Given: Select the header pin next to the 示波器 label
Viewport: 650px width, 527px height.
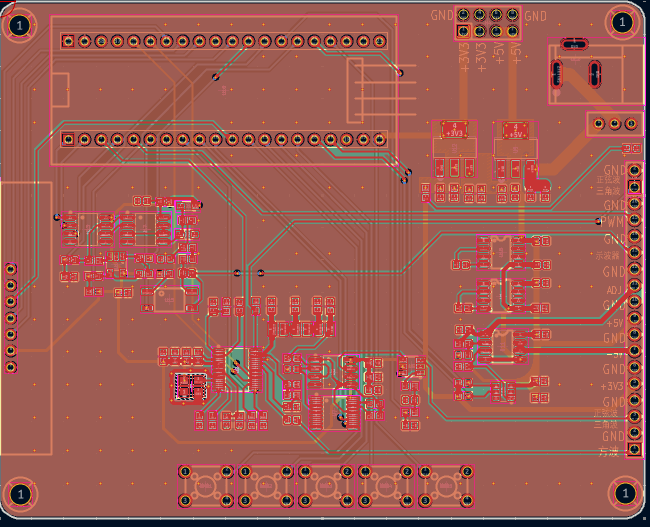Looking at the screenshot, I should (x=634, y=253).
